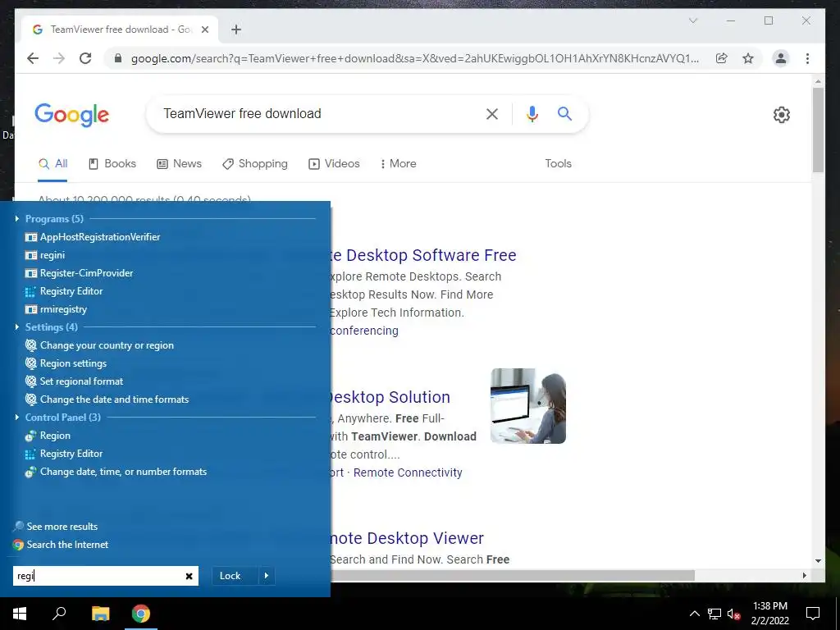Image resolution: width=840 pixels, height=630 pixels.
Task: Submit search with the blue magnifier icon
Action: tap(564, 113)
